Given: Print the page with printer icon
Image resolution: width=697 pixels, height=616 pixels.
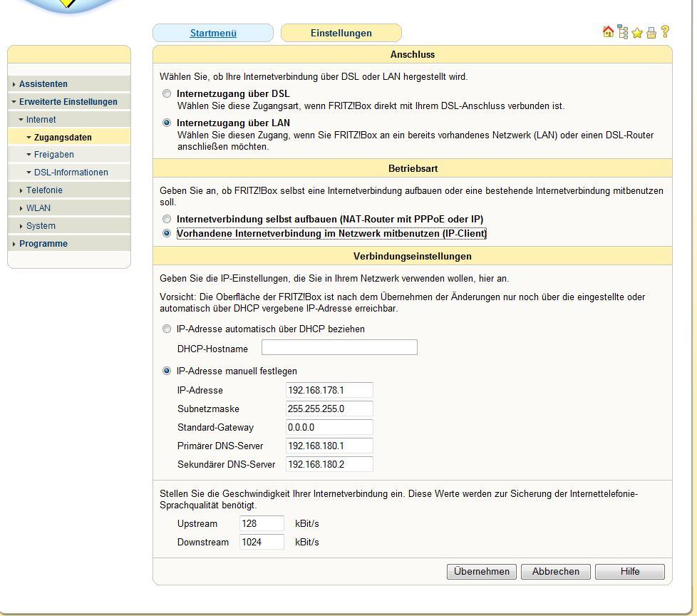Looking at the screenshot, I should pos(651,33).
